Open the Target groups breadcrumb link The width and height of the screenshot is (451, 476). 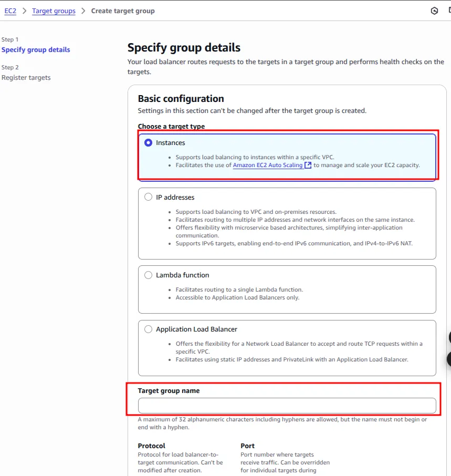pyautogui.click(x=54, y=11)
